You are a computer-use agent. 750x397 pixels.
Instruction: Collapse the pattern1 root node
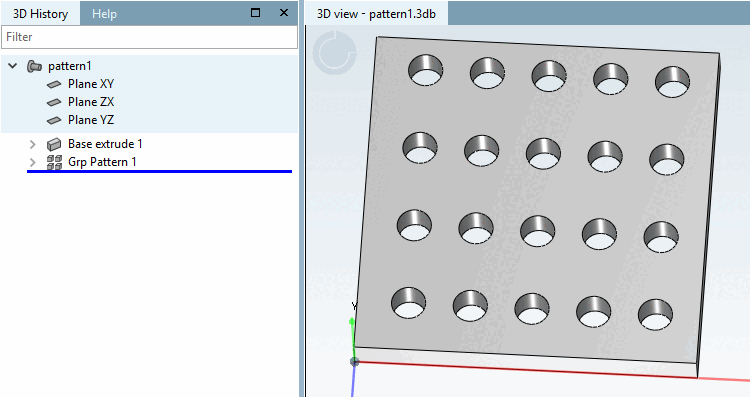click(13, 66)
